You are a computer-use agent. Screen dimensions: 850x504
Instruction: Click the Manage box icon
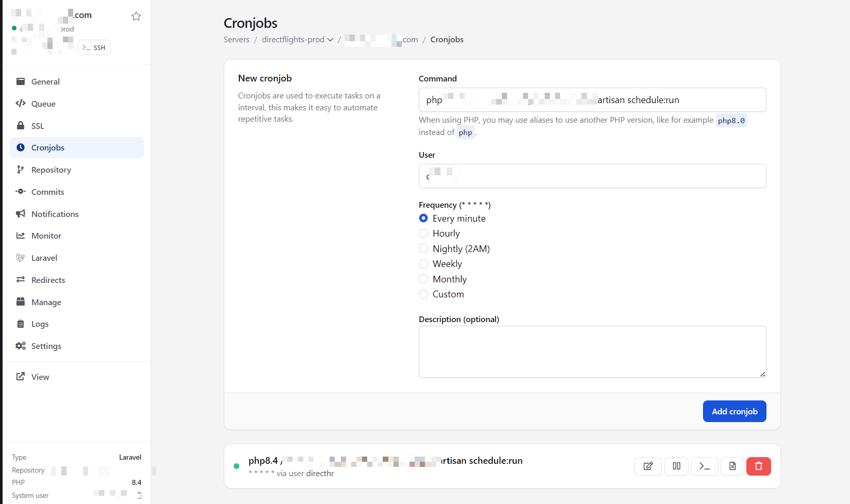(21, 302)
